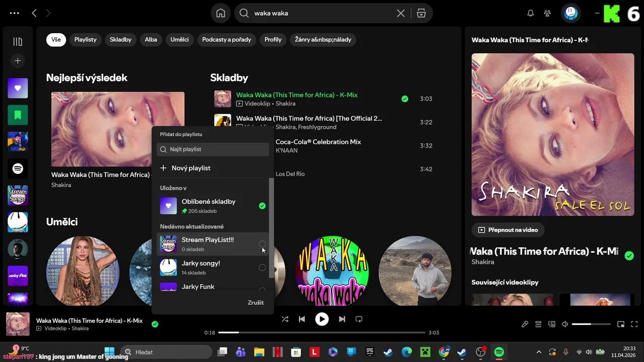The image size is (644, 362).
Task: Go back with the left arrow
Action: [34, 13]
